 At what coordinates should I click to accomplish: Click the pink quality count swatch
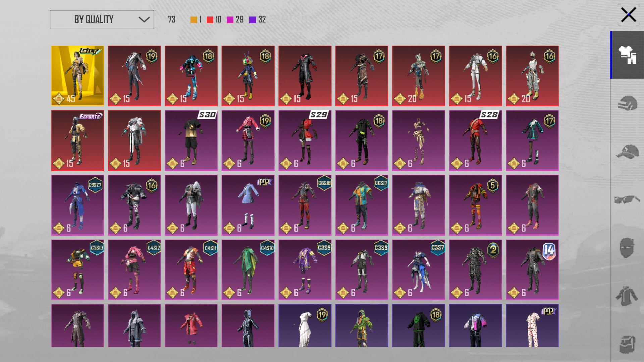230,20
